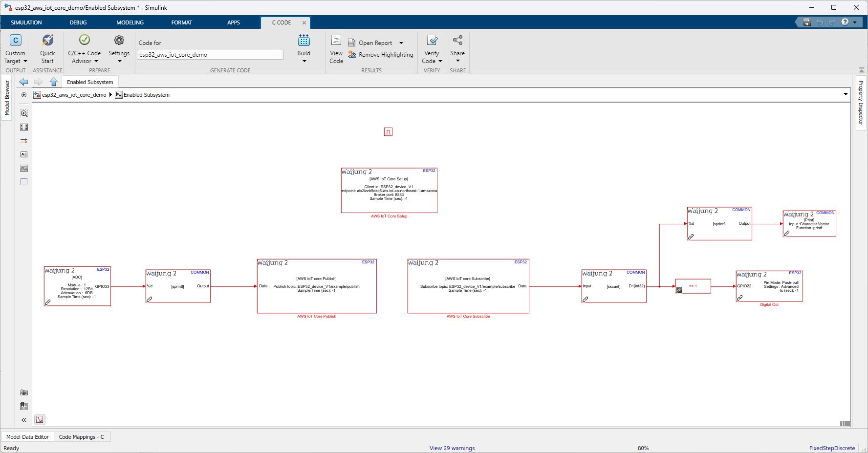Expand the breadcrumb address bar dropdown
Screen dimensions: 868x453
click(846, 94)
